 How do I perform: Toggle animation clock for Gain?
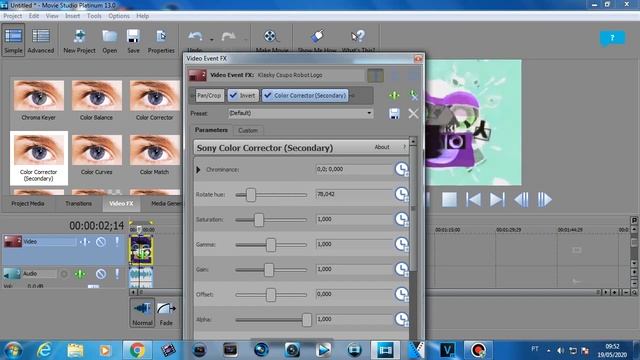(402, 269)
